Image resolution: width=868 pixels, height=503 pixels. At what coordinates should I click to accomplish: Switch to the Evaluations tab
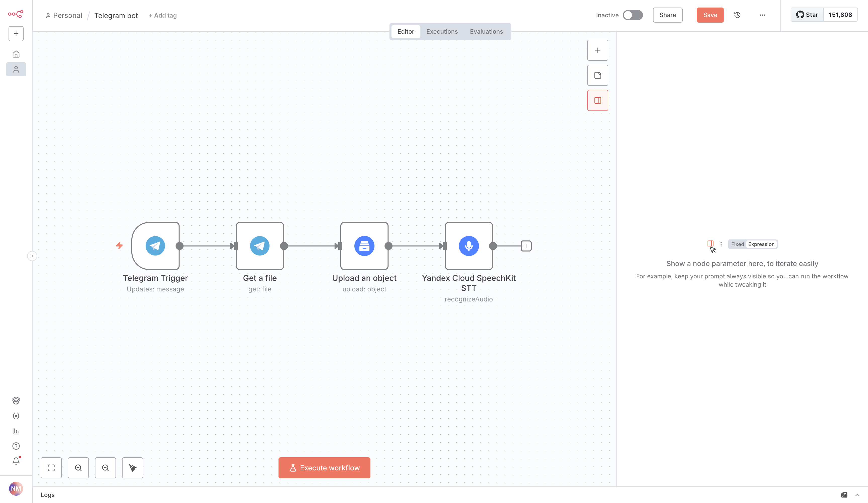click(486, 32)
